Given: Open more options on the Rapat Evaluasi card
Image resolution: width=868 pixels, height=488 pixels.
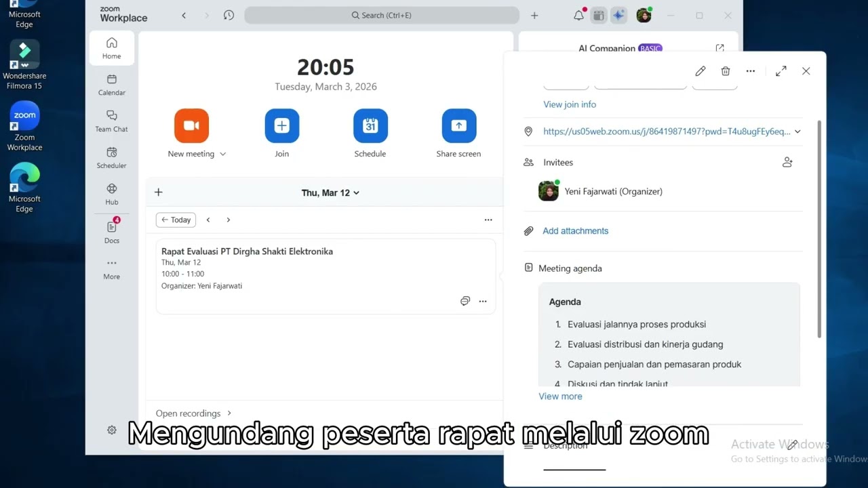Looking at the screenshot, I should pos(483,301).
